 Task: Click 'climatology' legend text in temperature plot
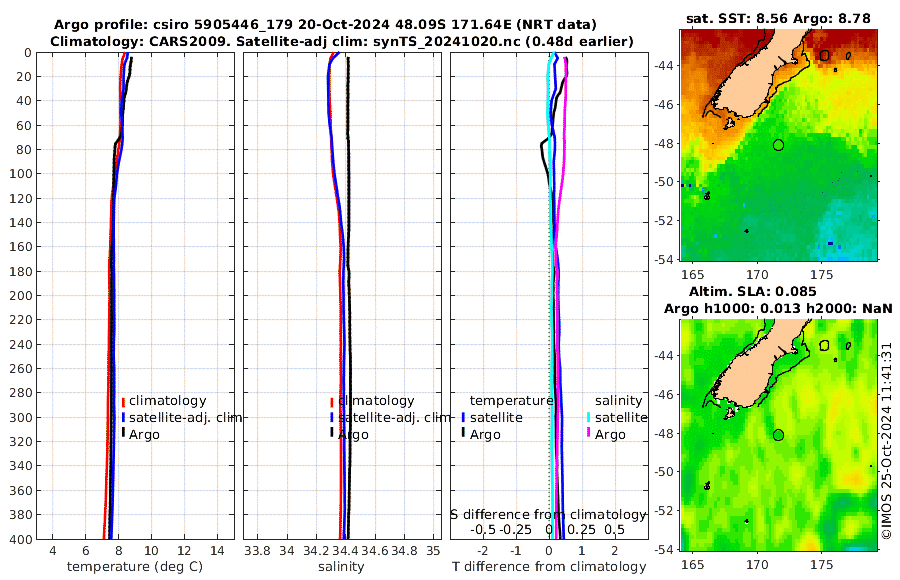point(168,401)
